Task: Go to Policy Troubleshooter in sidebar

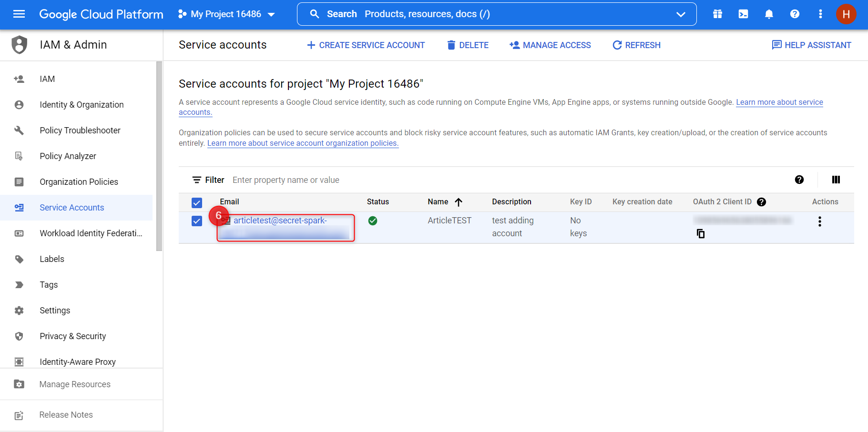Action: coord(80,131)
